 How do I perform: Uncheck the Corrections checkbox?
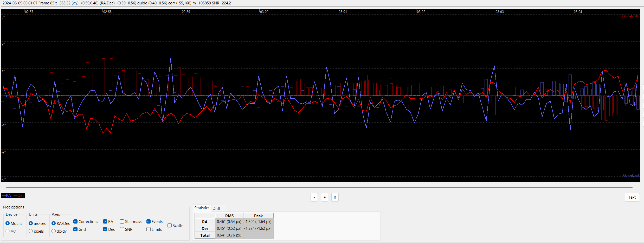tap(76, 221)
